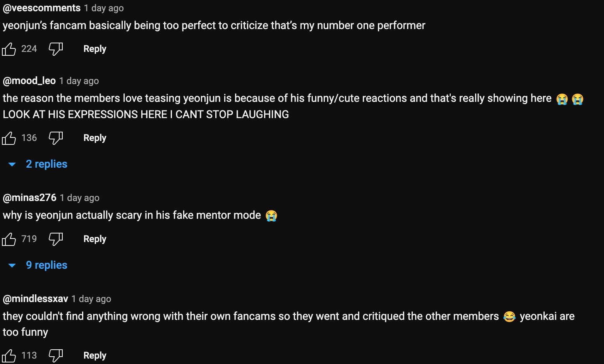Open @veescomments' channel profile
This screenshot has width=604, height=364.
pyautogui.click(x=41, y=8)
